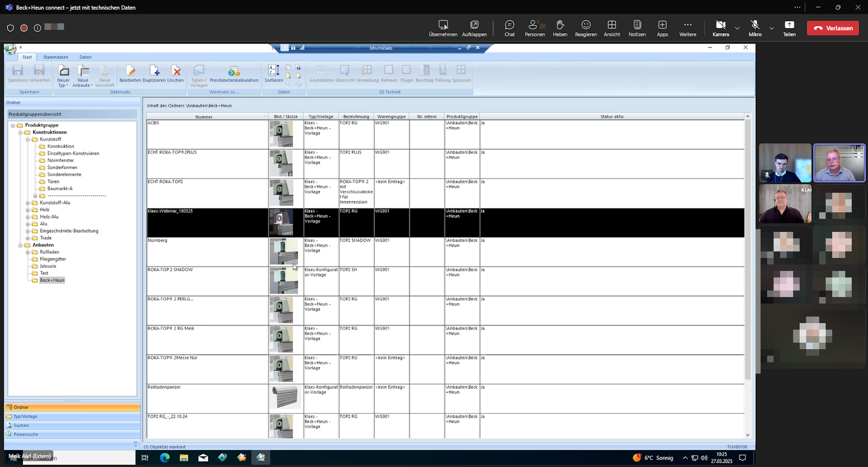Open Preistabellenkalkulation from the ribbon

click(234, 75)
